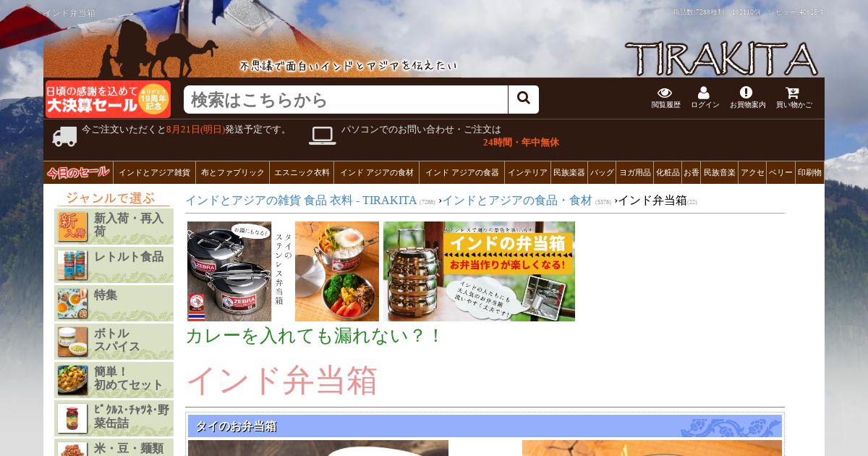Click the レトルト食品 text link
This screenshot has width=868, height=456.
pos(129,257)
